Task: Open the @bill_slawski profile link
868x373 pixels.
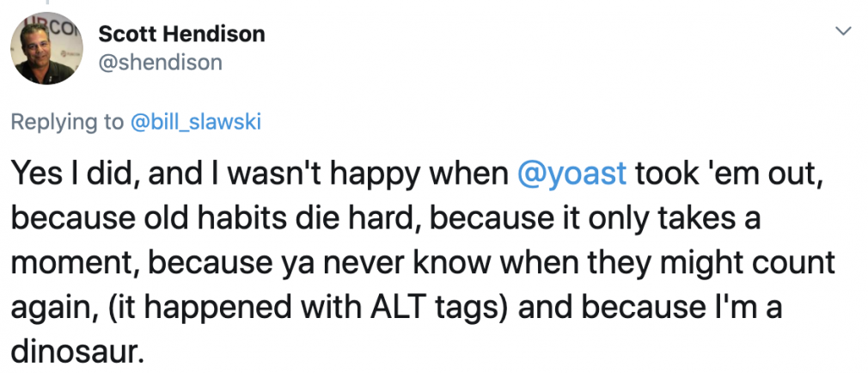Action: pos(195,122)
